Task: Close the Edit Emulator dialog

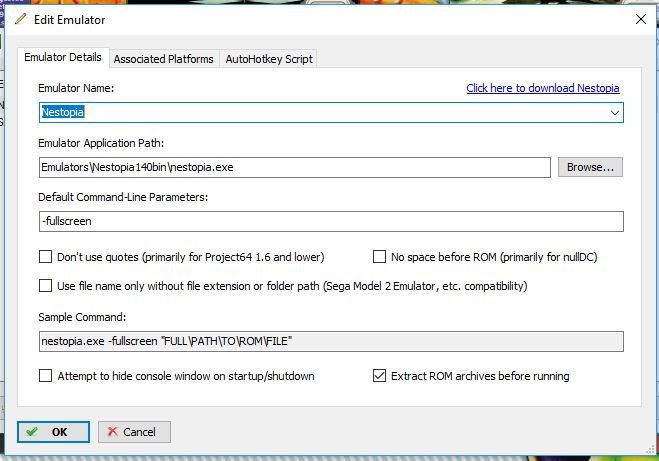Action: [x=641, y=19]
